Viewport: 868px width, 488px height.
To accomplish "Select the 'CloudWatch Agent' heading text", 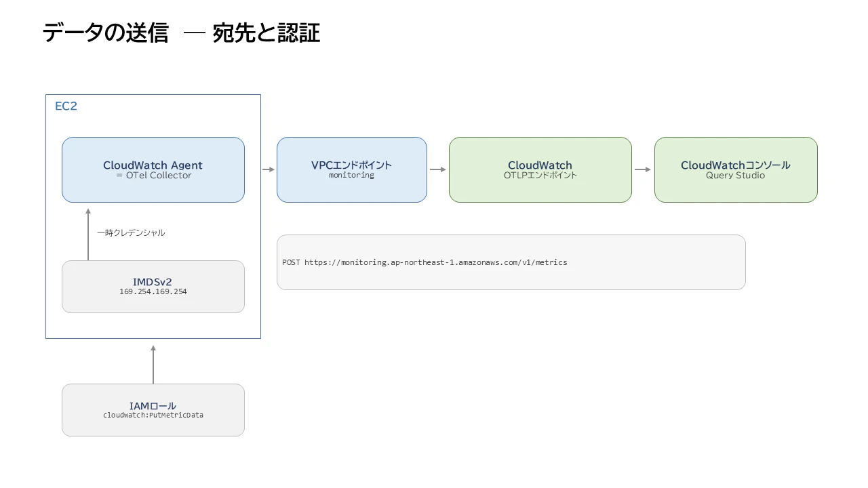I will tap(153, 165).
